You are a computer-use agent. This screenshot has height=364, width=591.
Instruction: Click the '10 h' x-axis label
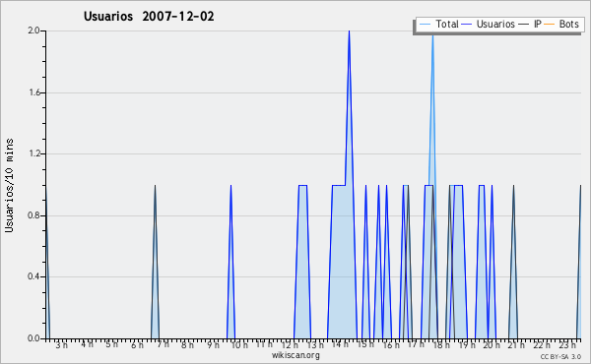(x=239, y=344)
